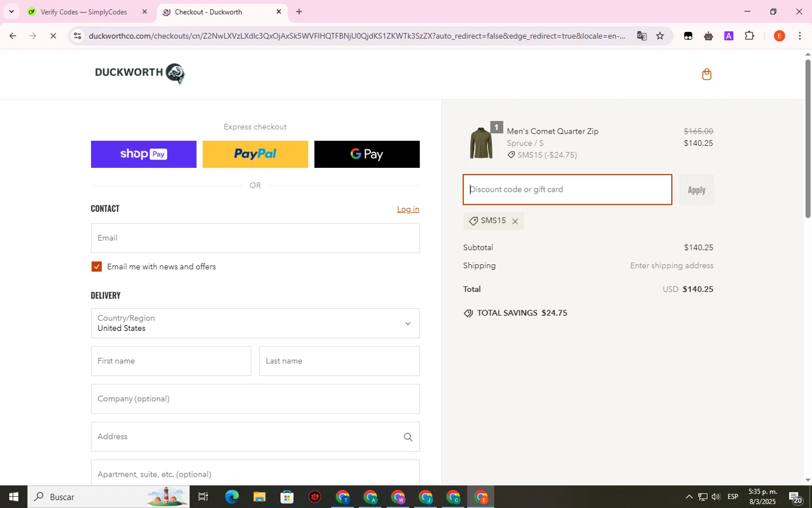Open the Windows Start menu
Viewport: 812px width, 508px height.
(14, 497)
